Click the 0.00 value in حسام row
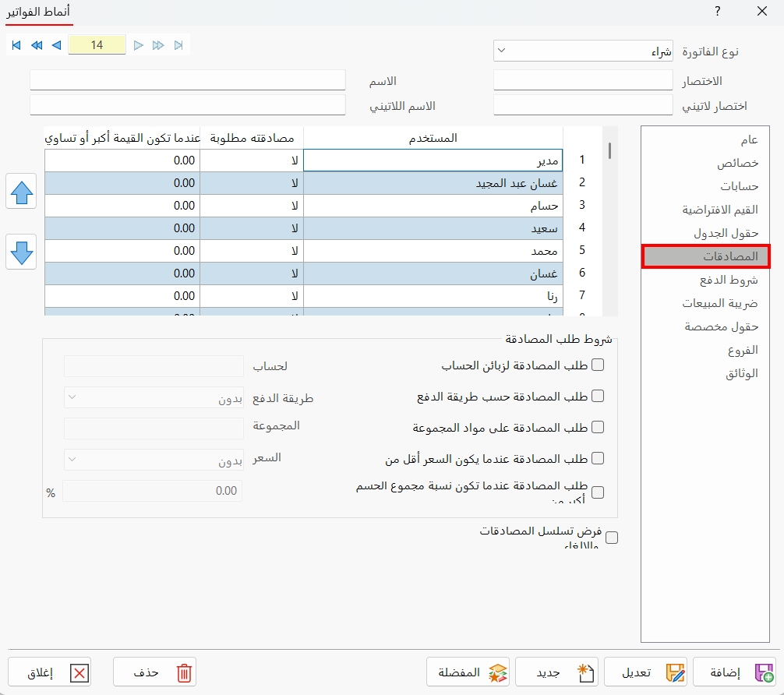This screenshot has width=784, height=695. click(x=122, y=206)
